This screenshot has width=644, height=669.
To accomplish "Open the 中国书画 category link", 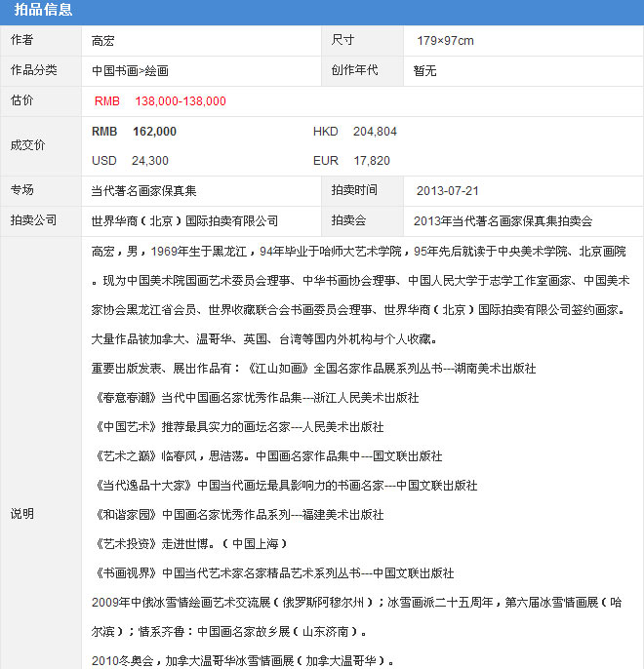I will click(112, 71).
